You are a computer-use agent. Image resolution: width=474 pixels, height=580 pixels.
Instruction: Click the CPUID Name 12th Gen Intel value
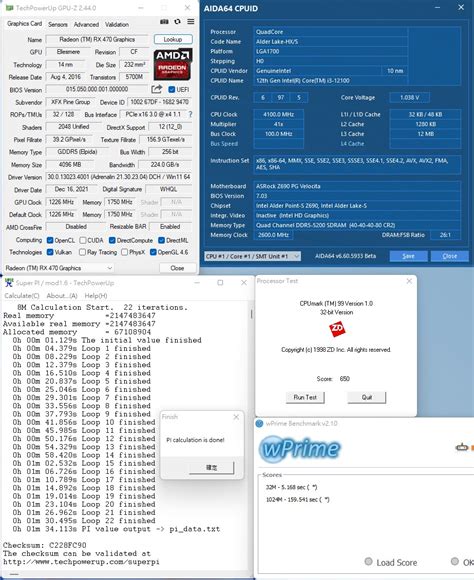(x=330, y=81)
